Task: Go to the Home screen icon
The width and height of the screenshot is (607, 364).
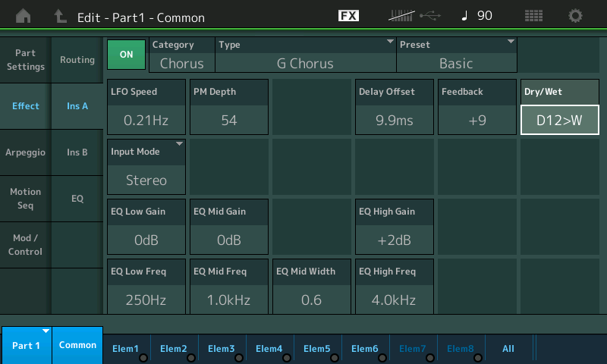Action: point(24,16)
